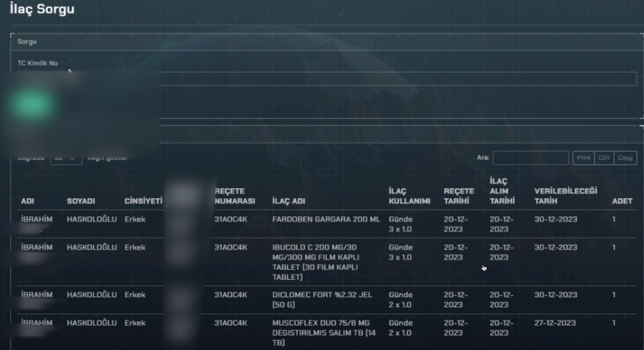
Task: Sort by the İLAÇ ALIM TARİHİ column header
Action: [502, 191]
